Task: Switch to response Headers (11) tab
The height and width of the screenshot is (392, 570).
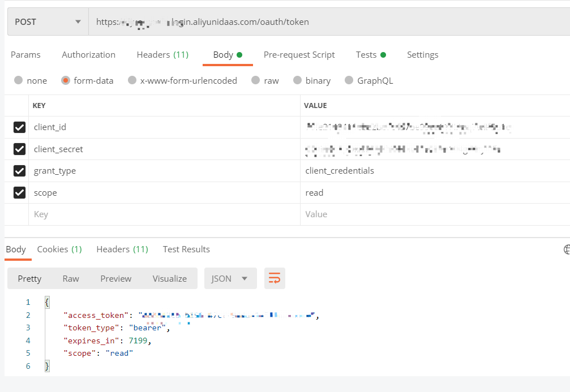Action: pyautogui.click(x=122, y=249)
